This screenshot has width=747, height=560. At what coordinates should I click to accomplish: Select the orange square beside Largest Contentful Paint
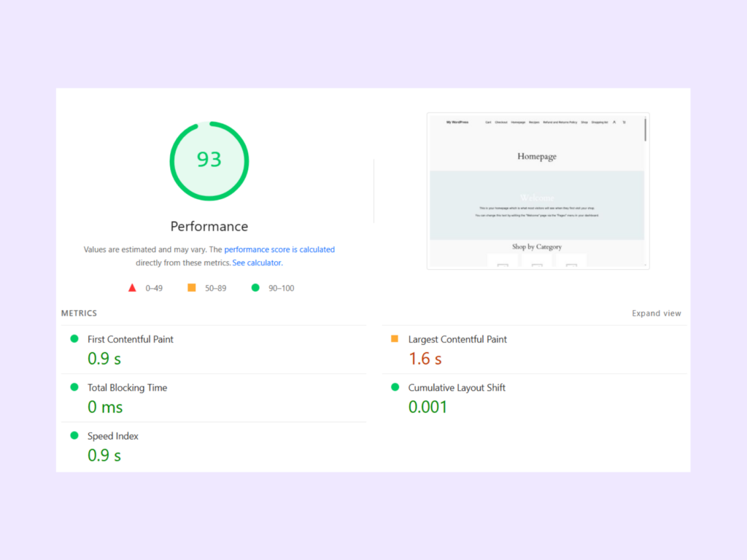point(394,338)
